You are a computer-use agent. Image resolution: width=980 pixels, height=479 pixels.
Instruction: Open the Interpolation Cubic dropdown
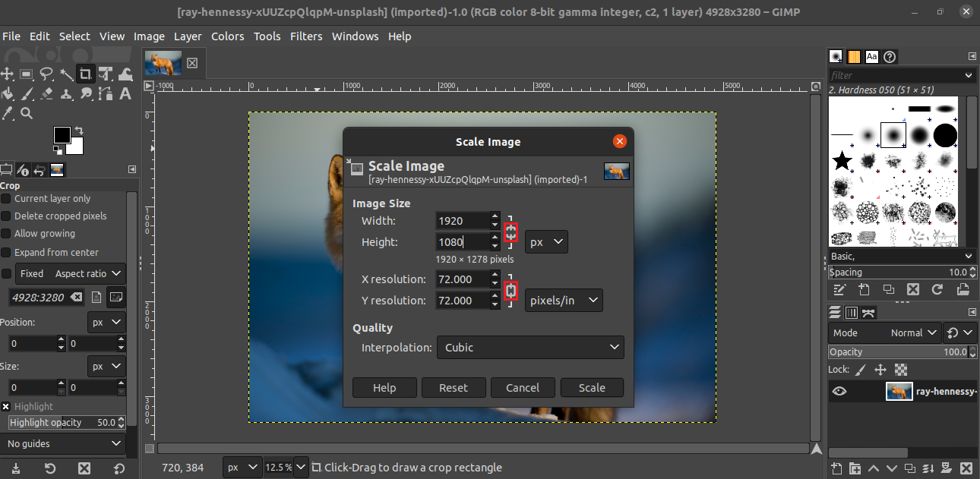click(530, 348)
